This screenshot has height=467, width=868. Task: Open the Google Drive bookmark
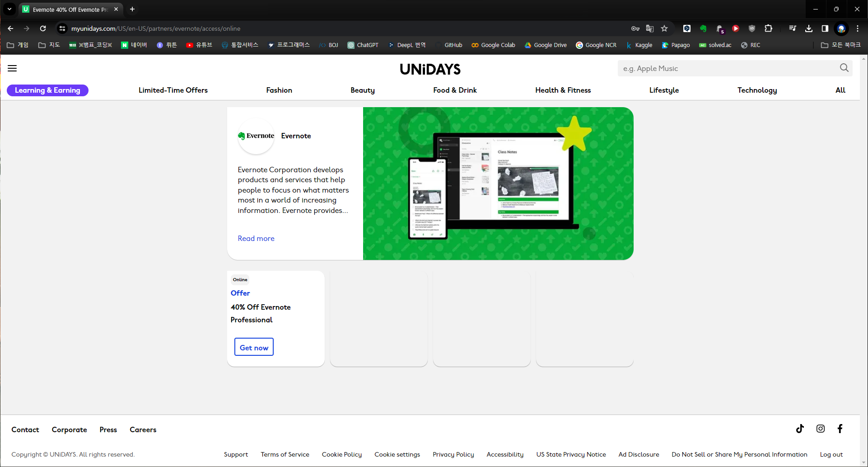coord(546,45)
